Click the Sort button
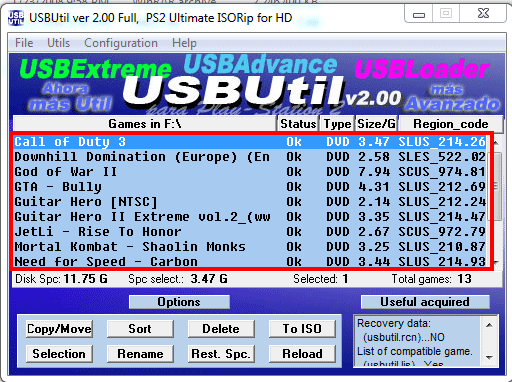The image size is (512, 382). pos(140,329)
